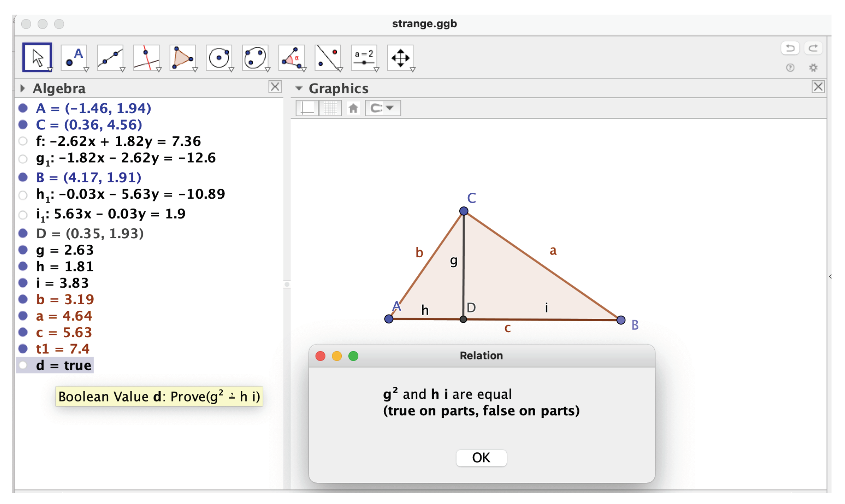The height and width of the screenshot is (504, 845).
Task: Open Help via question mark icon
Action: (x=790, y=68)
